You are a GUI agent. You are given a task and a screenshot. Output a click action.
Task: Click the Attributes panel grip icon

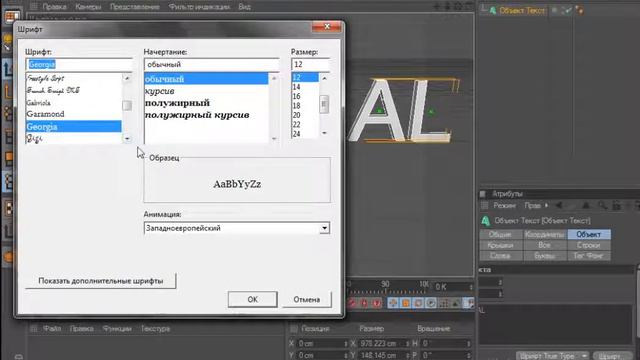483,194
